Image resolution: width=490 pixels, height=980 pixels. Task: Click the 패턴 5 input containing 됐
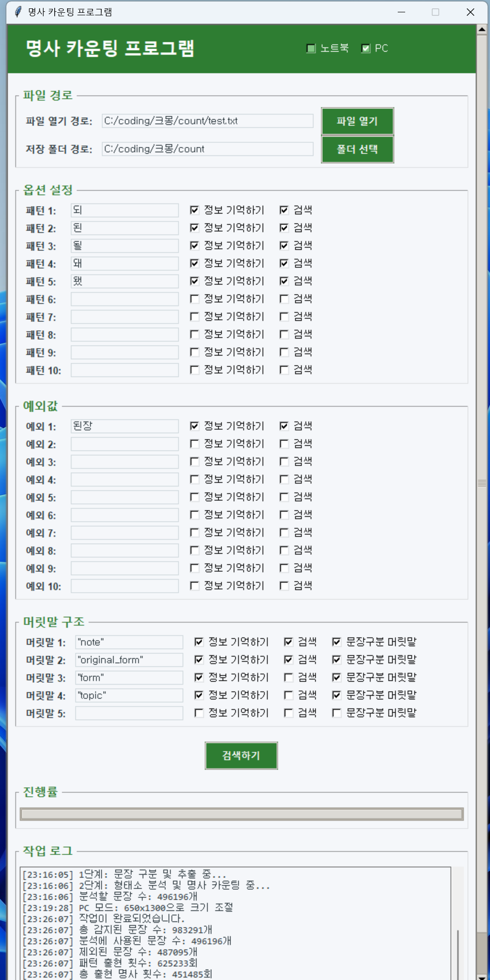(124, 281)
